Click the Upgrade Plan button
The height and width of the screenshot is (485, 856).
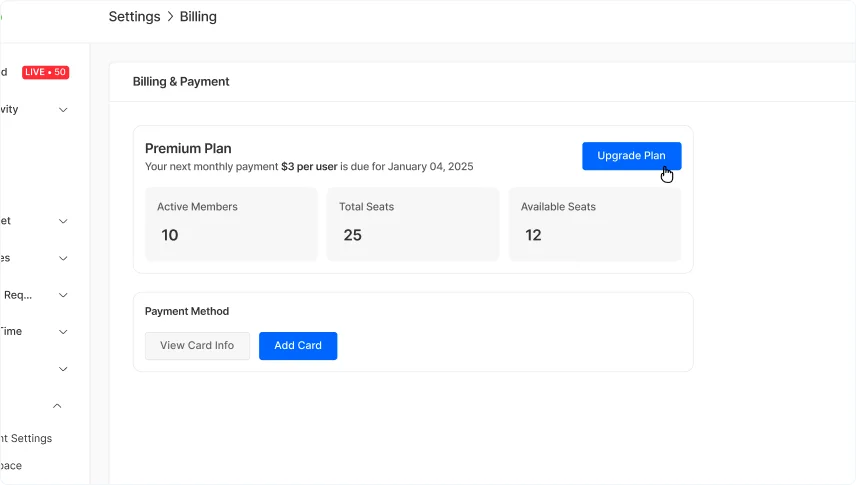(631, 156)
